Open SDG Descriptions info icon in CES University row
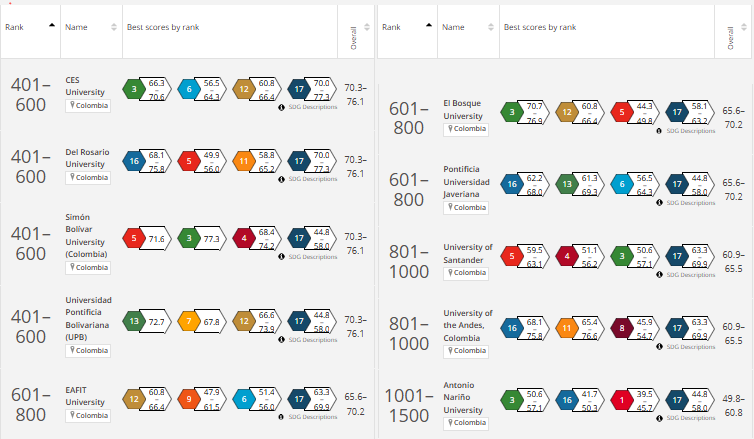 281,107
